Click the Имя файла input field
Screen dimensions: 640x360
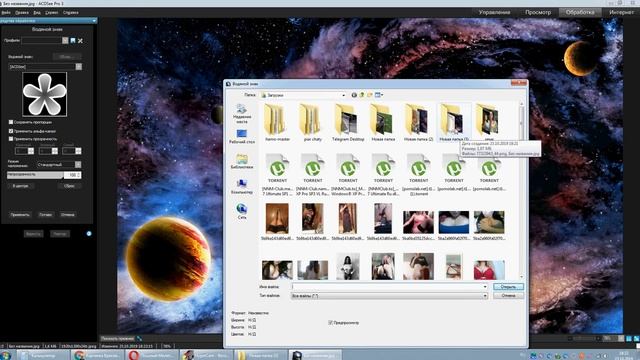[387, 287]
